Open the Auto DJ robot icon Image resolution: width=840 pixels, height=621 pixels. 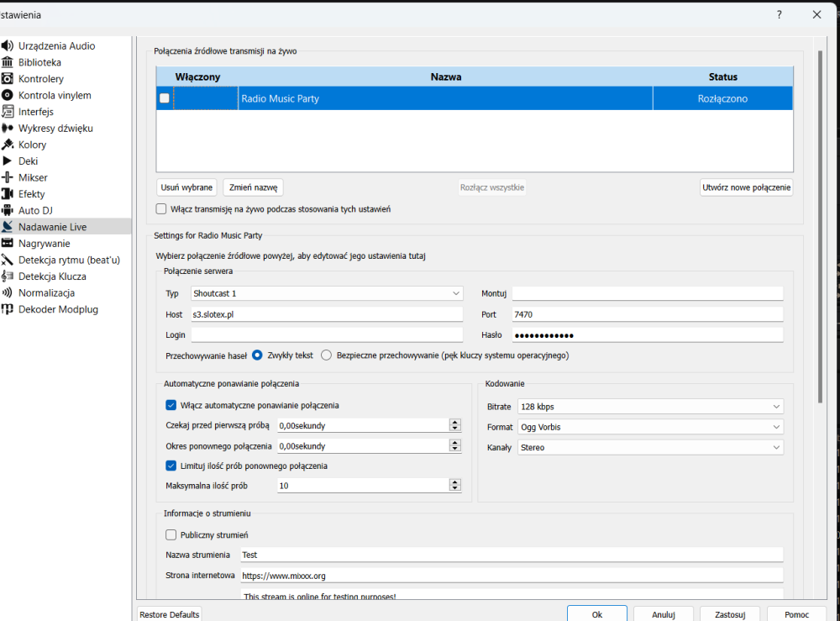(x=7, y=211)
